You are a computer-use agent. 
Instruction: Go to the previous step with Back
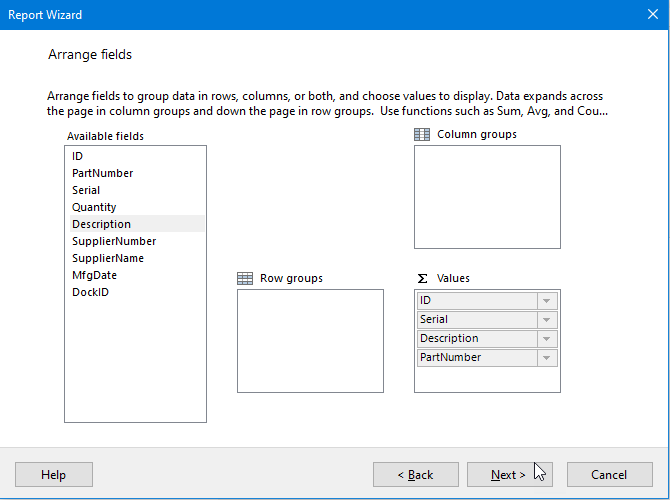click(416, 474)
